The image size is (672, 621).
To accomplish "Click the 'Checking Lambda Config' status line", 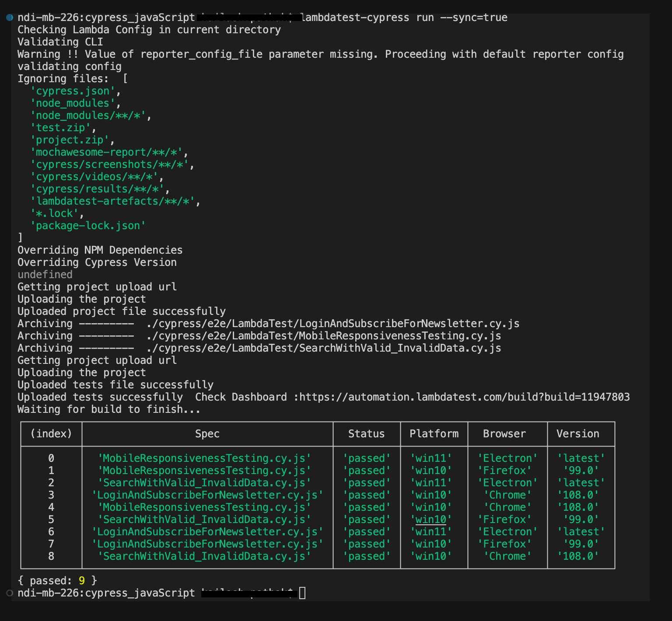I will (149, 29).
